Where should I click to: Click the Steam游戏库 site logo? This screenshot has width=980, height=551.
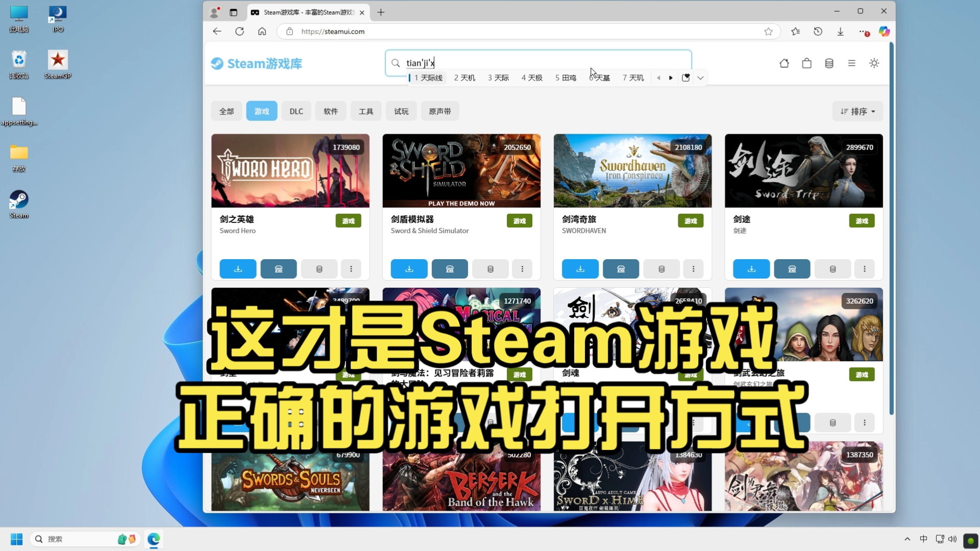click(x=257, y=63)
